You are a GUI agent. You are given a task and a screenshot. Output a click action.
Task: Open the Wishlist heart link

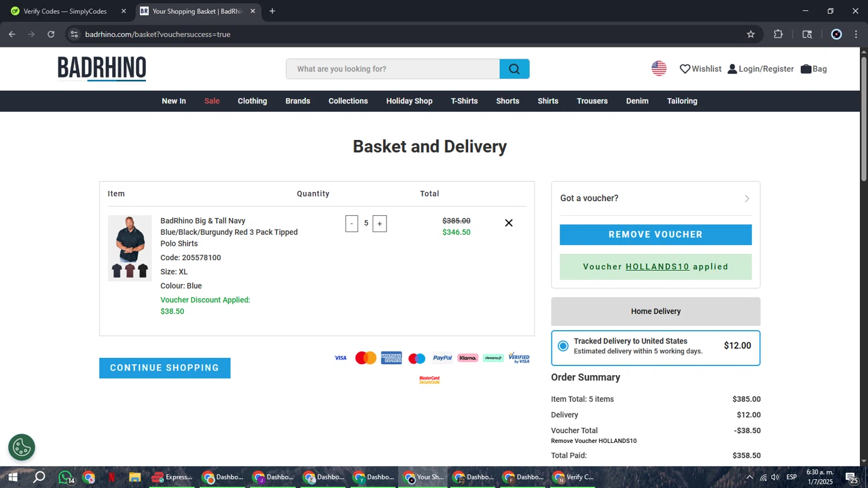click(x=700, y=69)
